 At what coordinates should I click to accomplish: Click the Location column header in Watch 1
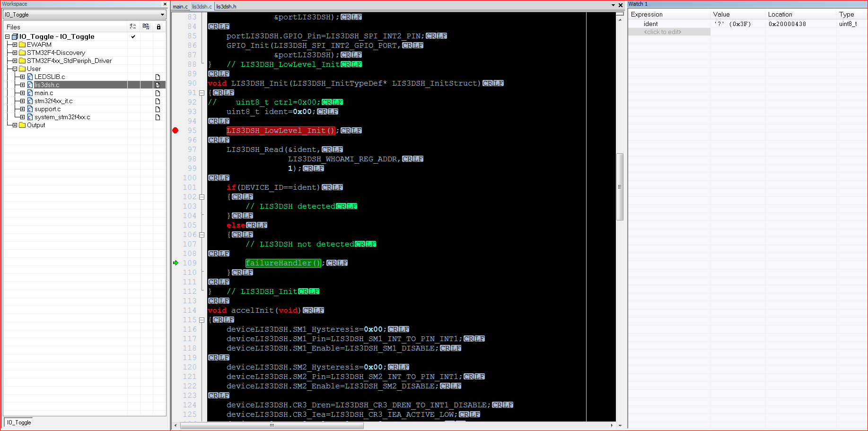pyautogui.click(x=800, y=15)
